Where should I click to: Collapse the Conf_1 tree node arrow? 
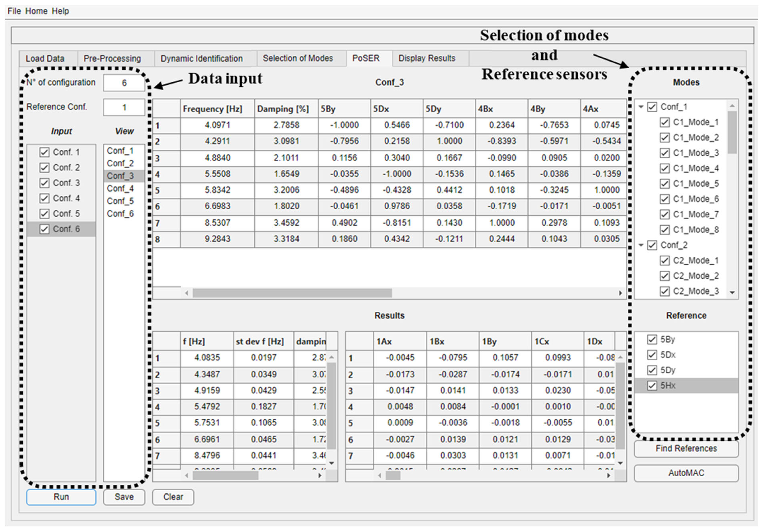(x=641, y=107)
